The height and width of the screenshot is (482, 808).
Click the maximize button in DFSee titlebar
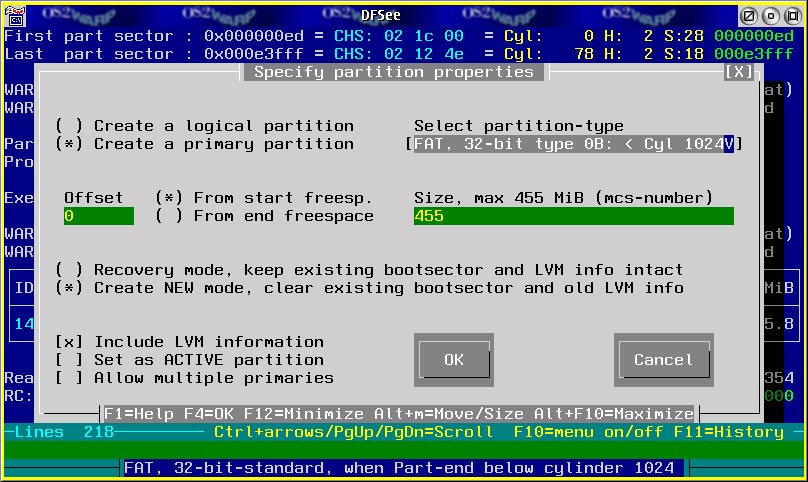point(793,16)
